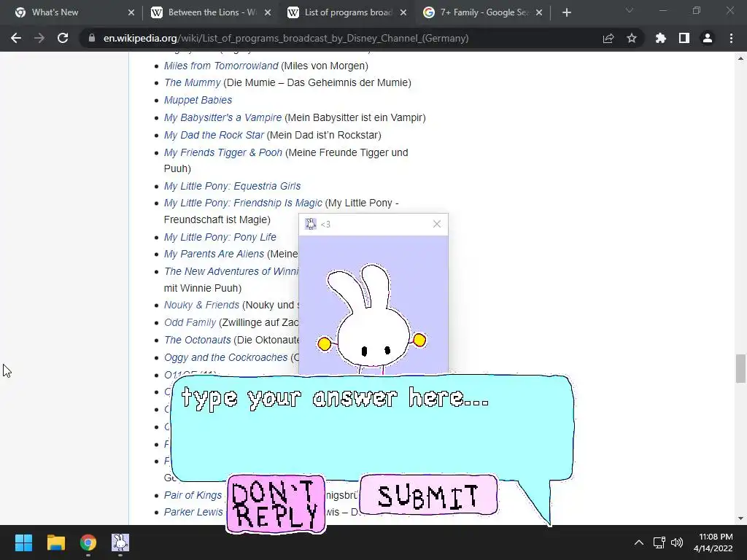Open My Parents Are Aliens link
The width and height of the screenshot is (747, 560).
214,254
